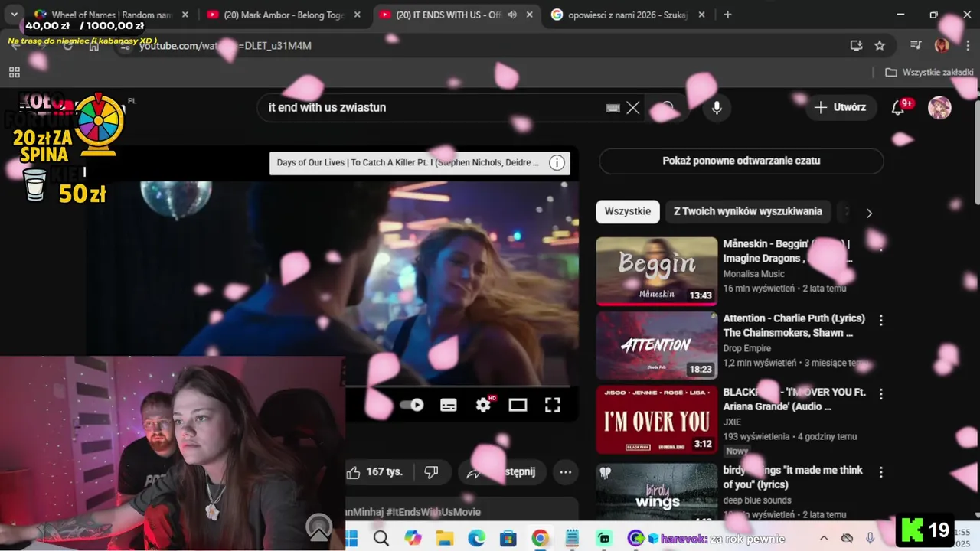Clear the YouTube search box text

632,108
